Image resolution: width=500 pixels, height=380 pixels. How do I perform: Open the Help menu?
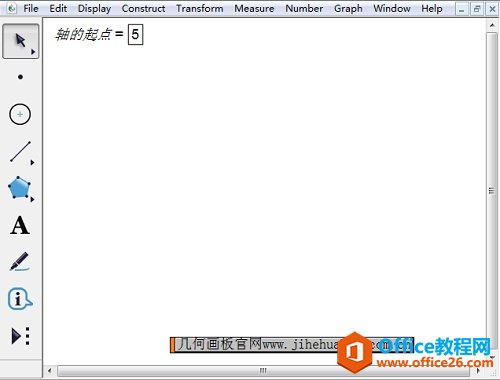[x=432, y=8]
